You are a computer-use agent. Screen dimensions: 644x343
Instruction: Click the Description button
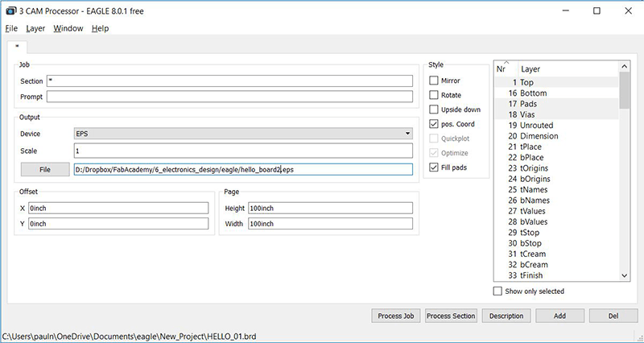(x=506, y=316)
